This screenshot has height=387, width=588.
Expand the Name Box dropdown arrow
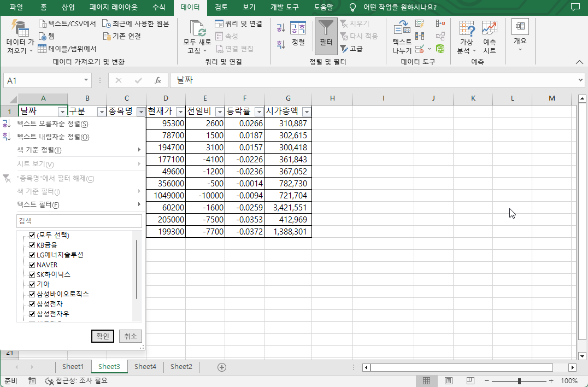pos(86,80)
